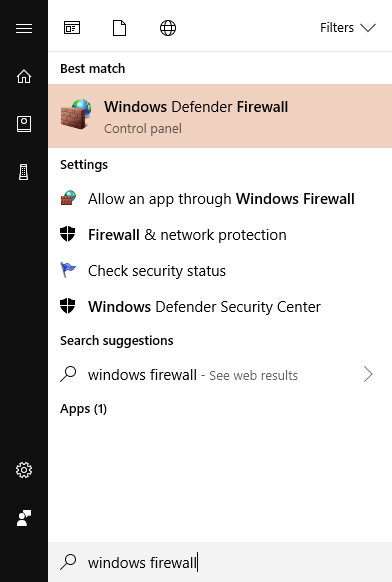
Task: Expand web results arrow chevron
Action: click(x=368, y=374)
